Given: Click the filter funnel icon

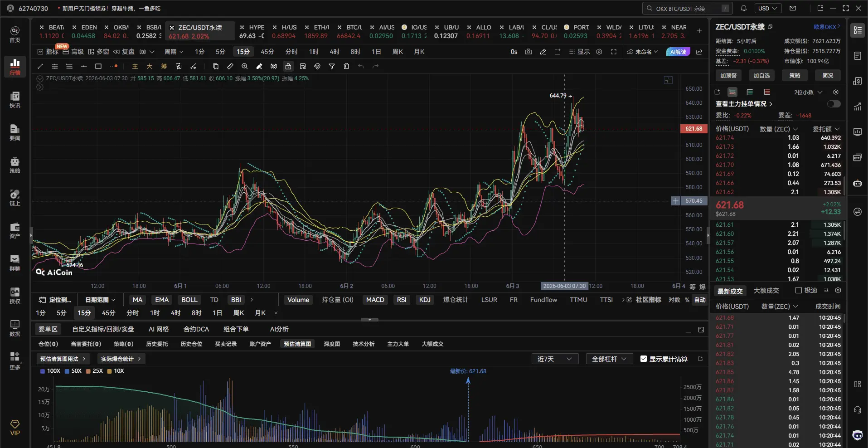Looking at the screenshot, I should pyautogui.click(x=332, y=66).
